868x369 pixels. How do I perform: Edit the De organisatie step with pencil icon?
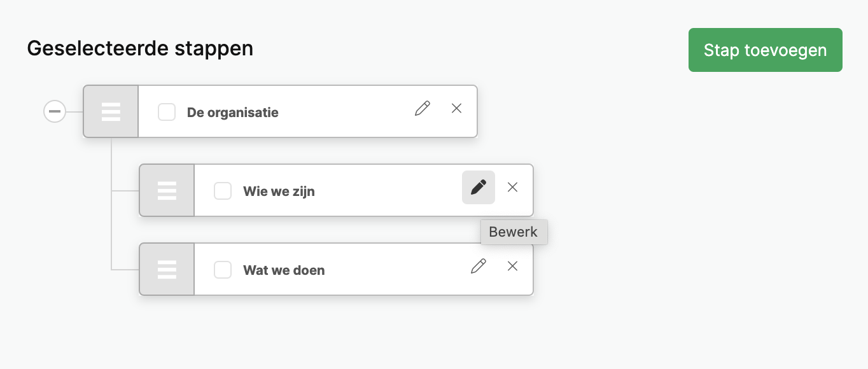pos(423,109)
